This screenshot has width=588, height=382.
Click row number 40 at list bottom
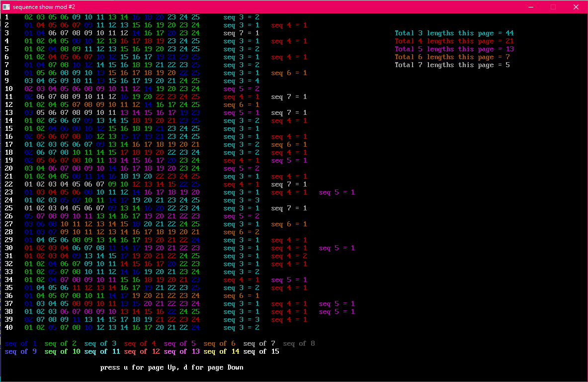[x=8, y=328]
